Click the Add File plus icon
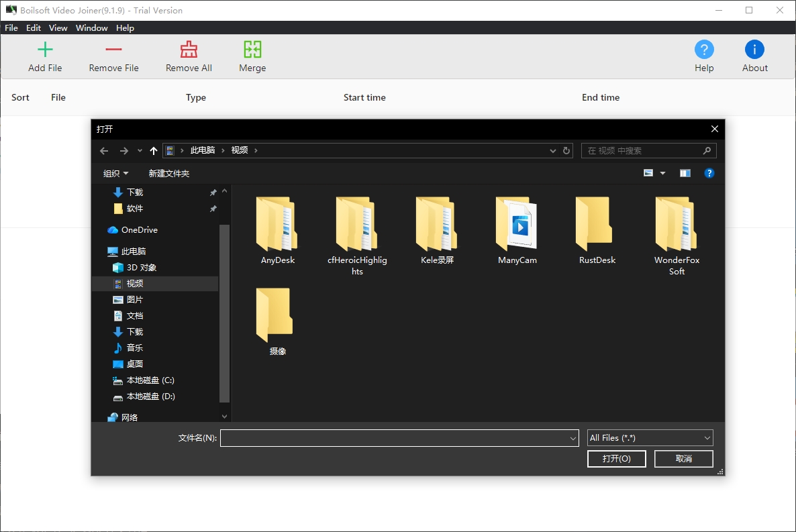Viewport: 796px width, 532px height. [45, 50]
